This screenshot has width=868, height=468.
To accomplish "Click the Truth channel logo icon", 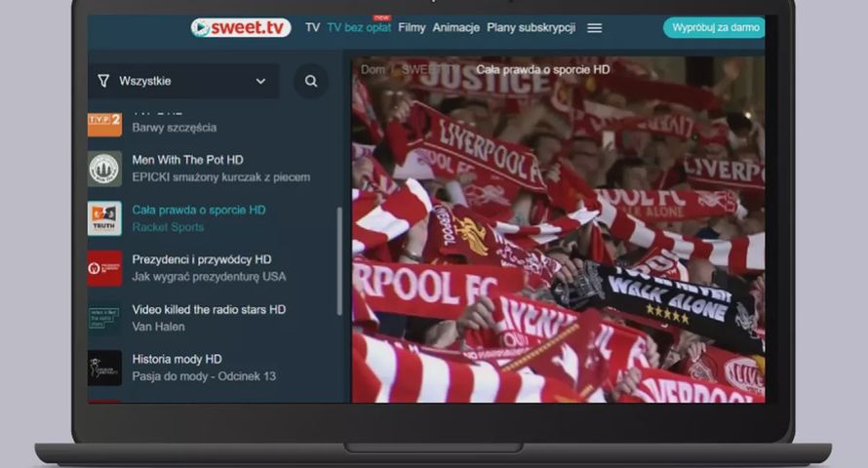I will (x=104, y=218).
